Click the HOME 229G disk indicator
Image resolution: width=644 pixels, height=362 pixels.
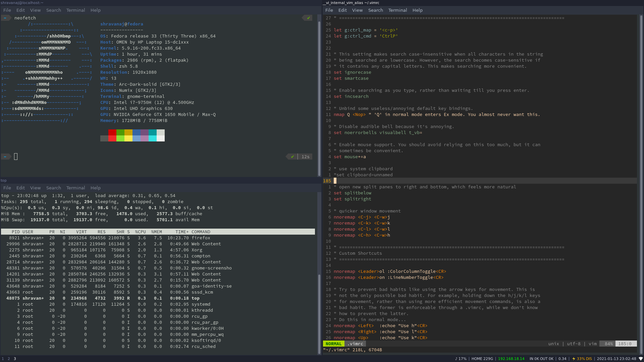pos(482,359)
